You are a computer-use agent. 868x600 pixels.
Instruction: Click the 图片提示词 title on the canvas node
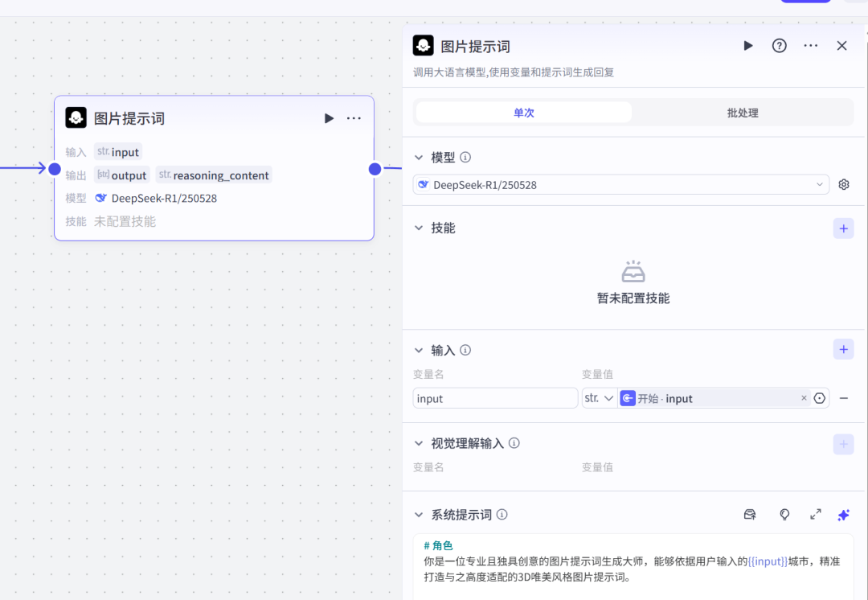(129, 118)
